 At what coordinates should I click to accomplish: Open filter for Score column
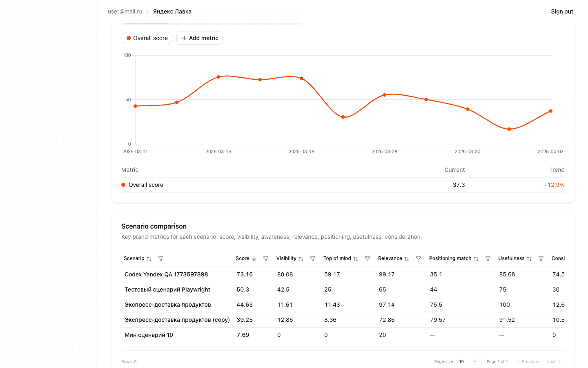click(266, 259)
